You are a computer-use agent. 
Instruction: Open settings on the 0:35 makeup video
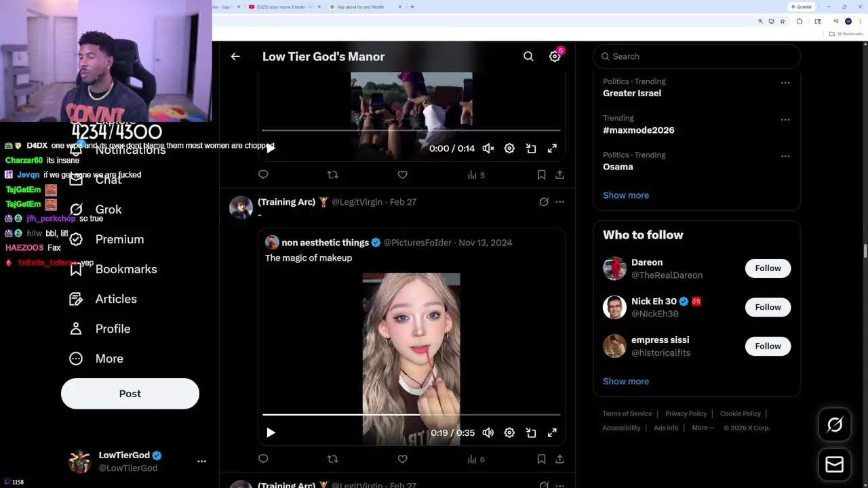click(x=509, y=432)
